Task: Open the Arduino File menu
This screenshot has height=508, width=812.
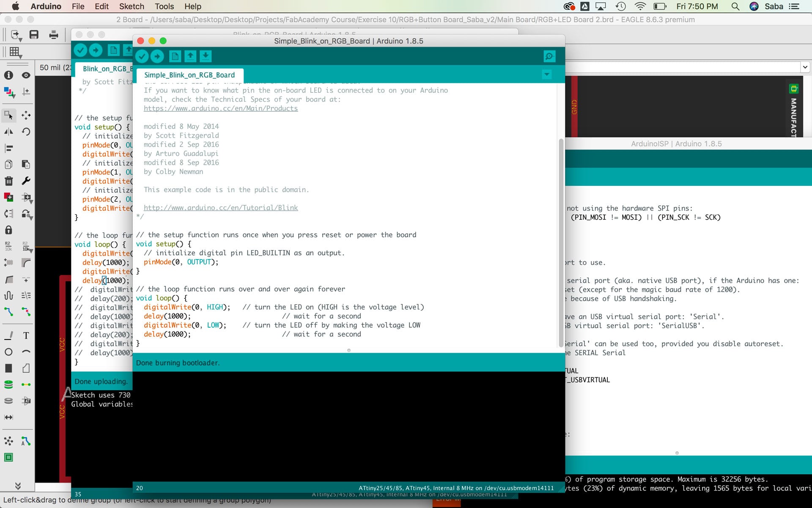Action: 78,6
